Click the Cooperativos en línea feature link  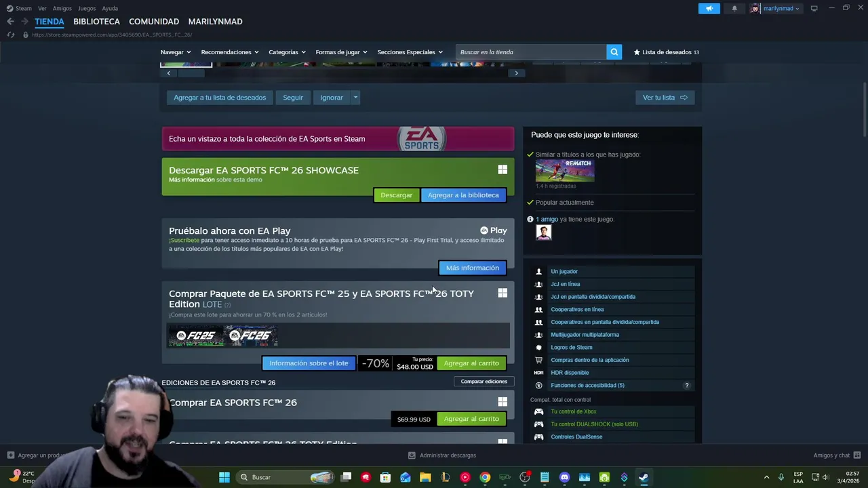(577, 309)
